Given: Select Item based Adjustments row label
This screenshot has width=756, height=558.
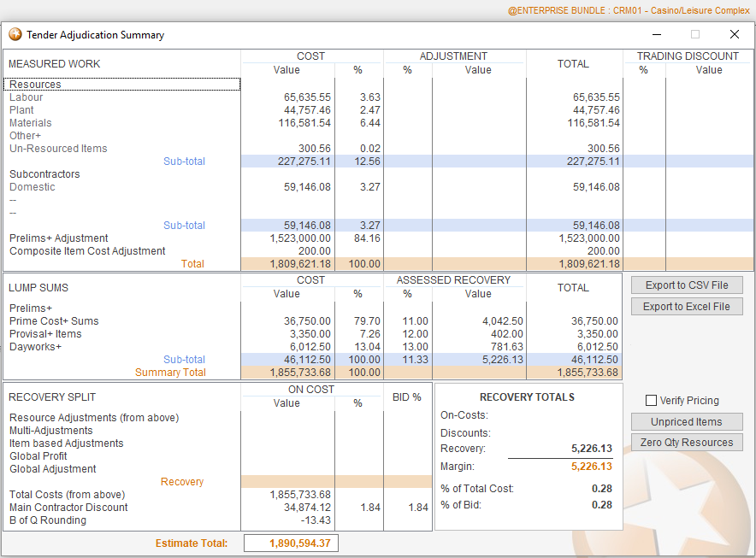Looking at the screenshot, I should [x=67, y=443].
